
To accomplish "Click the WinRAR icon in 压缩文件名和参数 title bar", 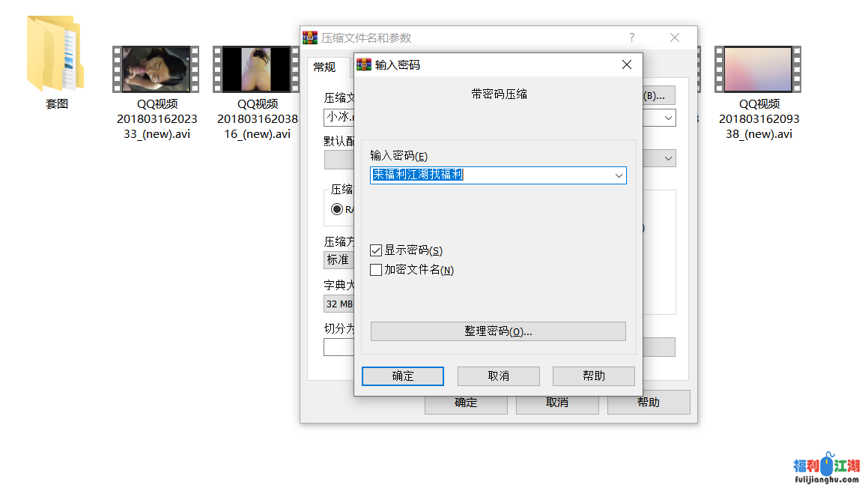I will click(310, 38).
